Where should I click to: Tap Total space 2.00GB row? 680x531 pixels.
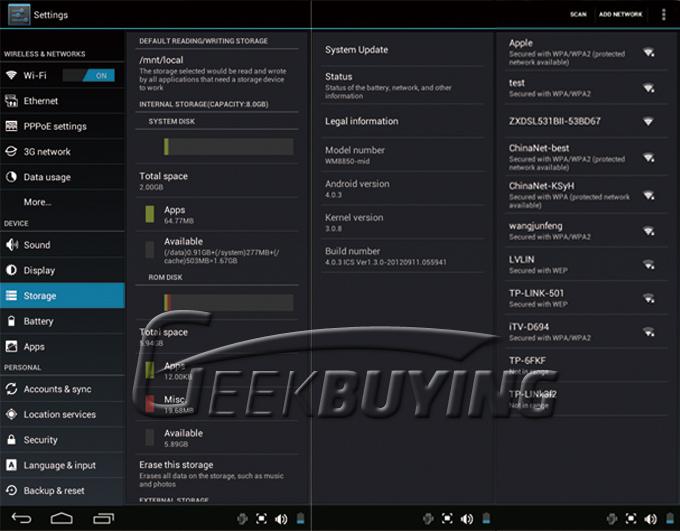point(217,181)
